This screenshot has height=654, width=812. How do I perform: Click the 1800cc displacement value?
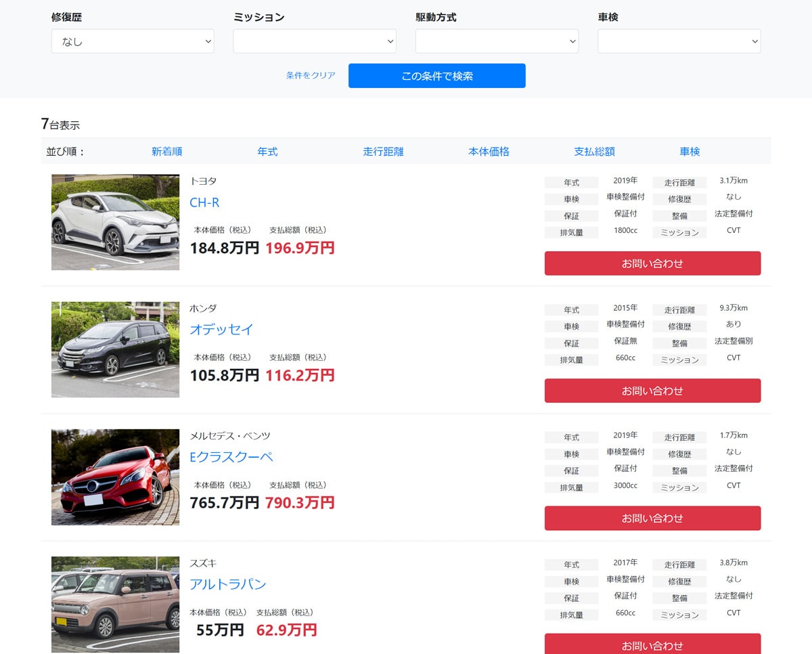coord(625,230)
